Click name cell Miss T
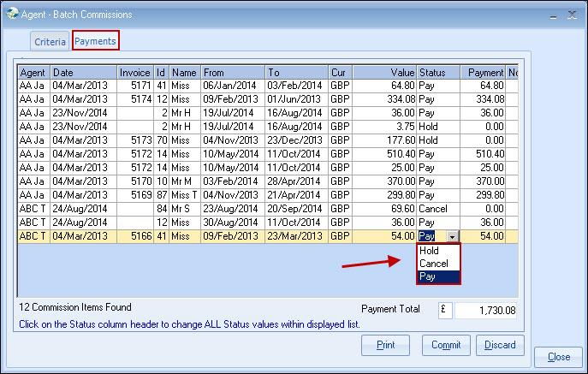 click(185, 195)
